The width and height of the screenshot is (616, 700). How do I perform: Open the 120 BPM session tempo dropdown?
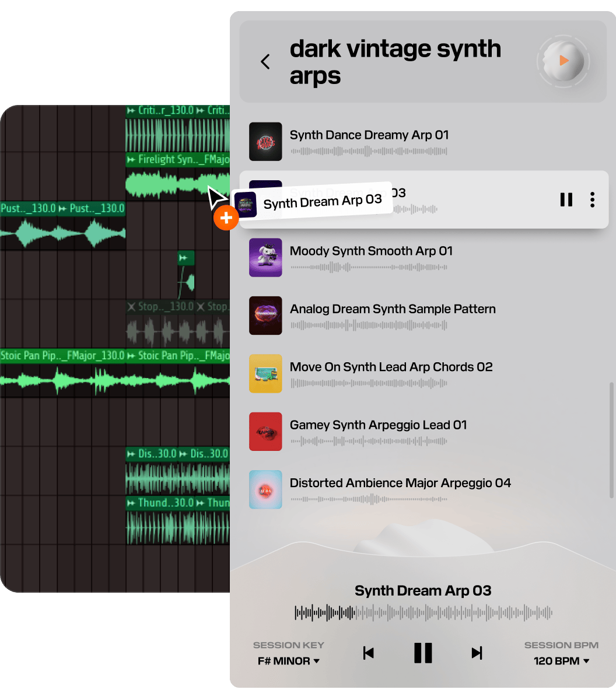(x=561, y=661)
